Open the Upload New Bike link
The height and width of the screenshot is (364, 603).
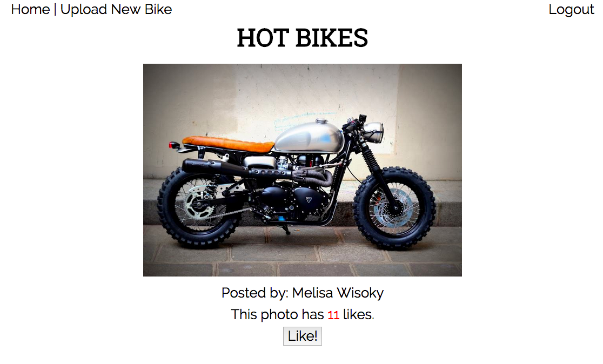pos(116,9)
